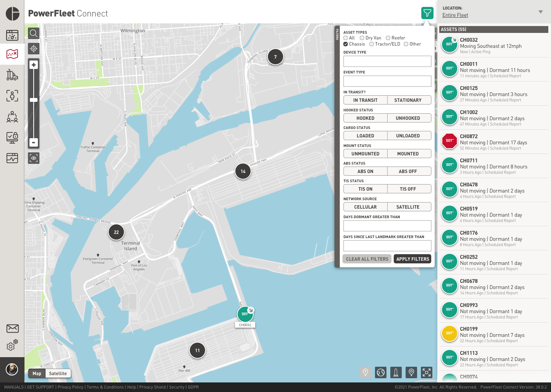Open the Event Type dropdown field
This screenshot has width=551, height=392.
coord(387,81)
